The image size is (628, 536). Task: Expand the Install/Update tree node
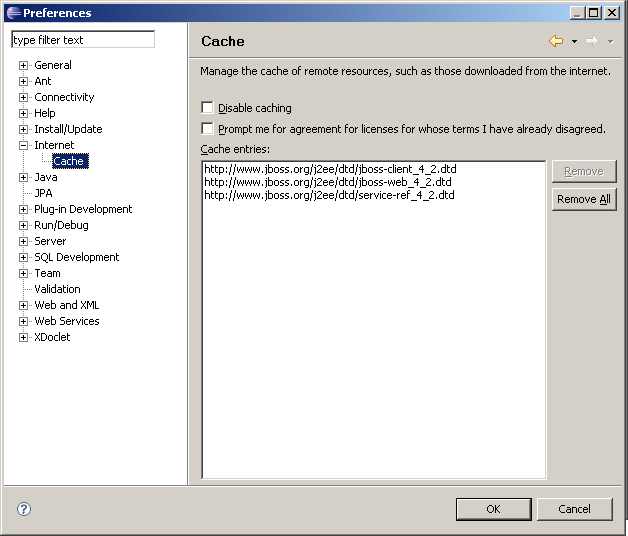pos(23,129)
